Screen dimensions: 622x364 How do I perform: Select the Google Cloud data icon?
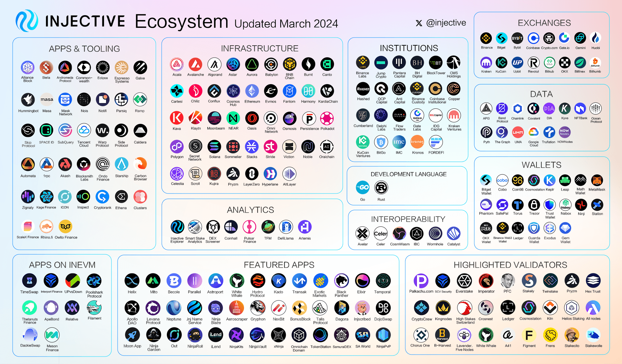(x=534, y=132)
